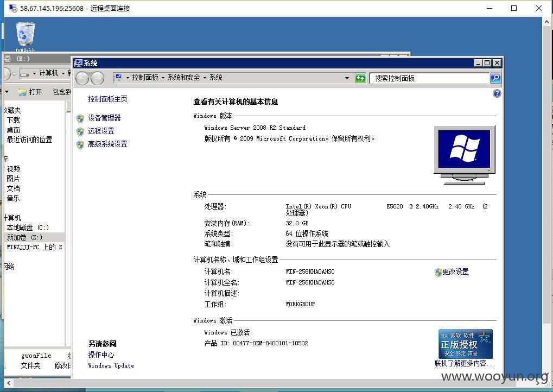The width and height of the screenshot is (553, 392).
Task: Expand arrow before 计算机 in Explorer window
Action: 34,73
